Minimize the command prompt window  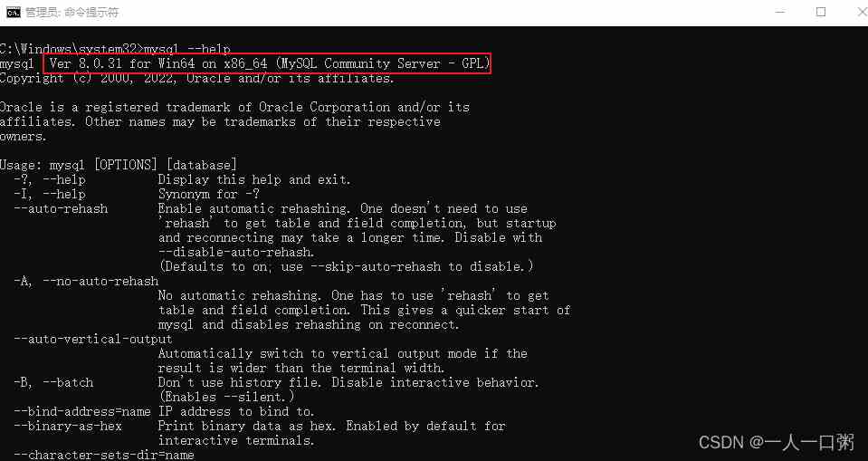[x=780, y=12]
